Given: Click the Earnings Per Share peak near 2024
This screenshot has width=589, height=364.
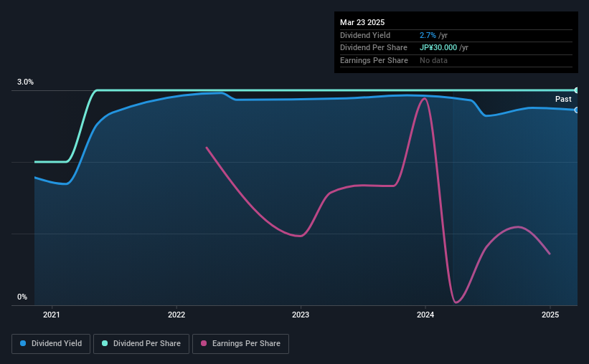Looking at the screenshot, I should click(x=425, y=99).
